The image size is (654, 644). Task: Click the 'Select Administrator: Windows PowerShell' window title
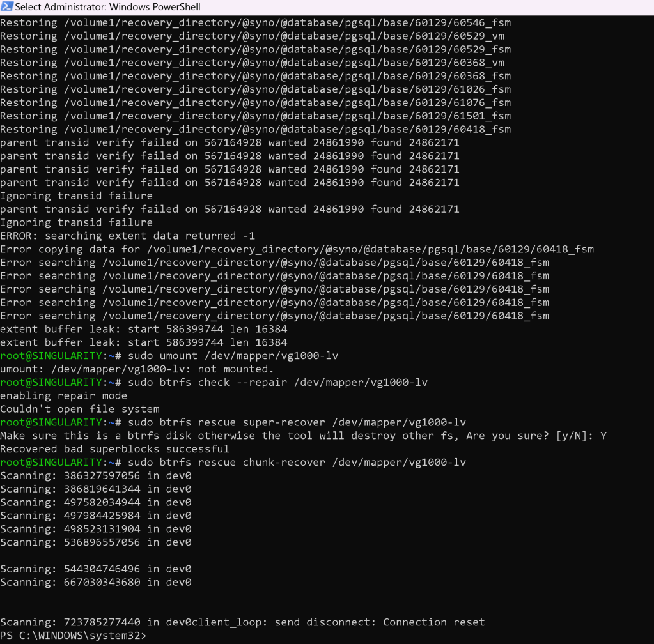coord(107,6)
